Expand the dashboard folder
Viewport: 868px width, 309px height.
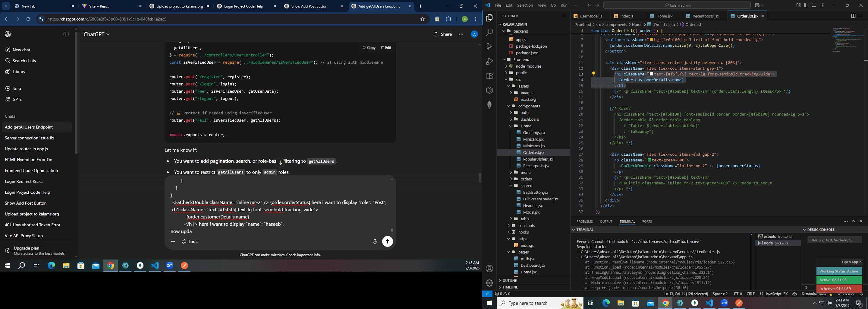[x=530, y=119]
